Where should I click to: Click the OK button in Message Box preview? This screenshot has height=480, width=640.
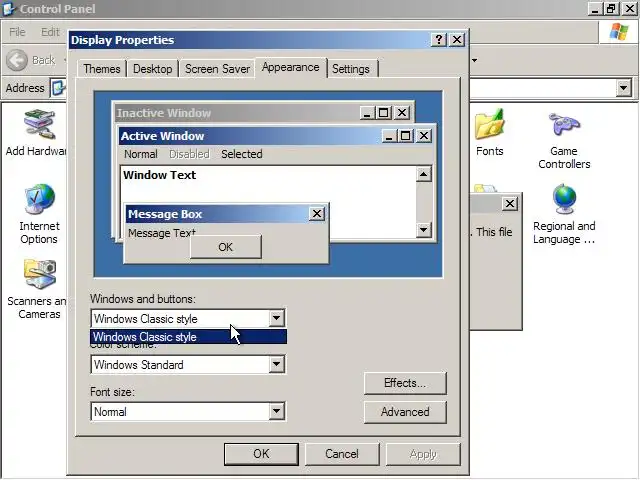(x=226, y=247)
